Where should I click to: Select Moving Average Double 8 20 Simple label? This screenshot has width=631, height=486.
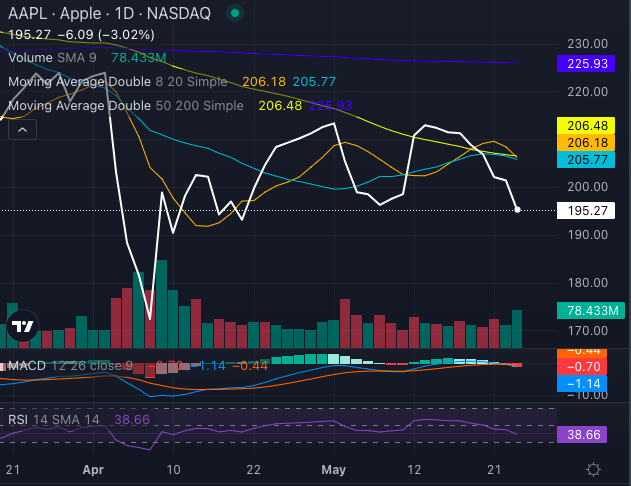(x=118, y=82)
